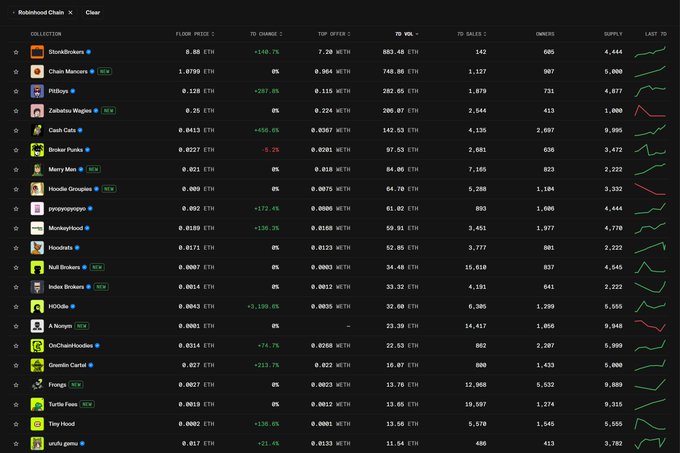
Task: View the A Nonym last 7D sparkline
Action: pos(650,326)
